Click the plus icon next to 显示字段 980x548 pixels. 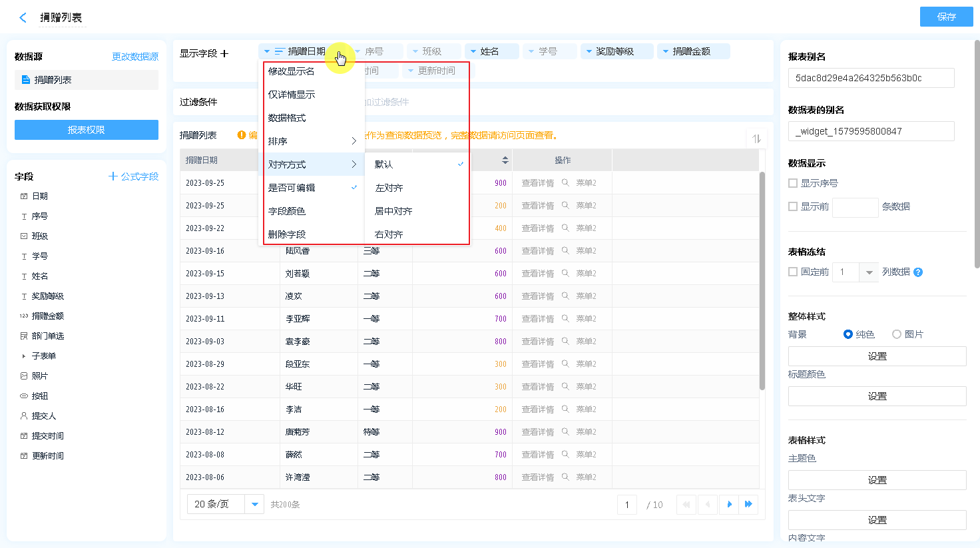pos(224,53)
